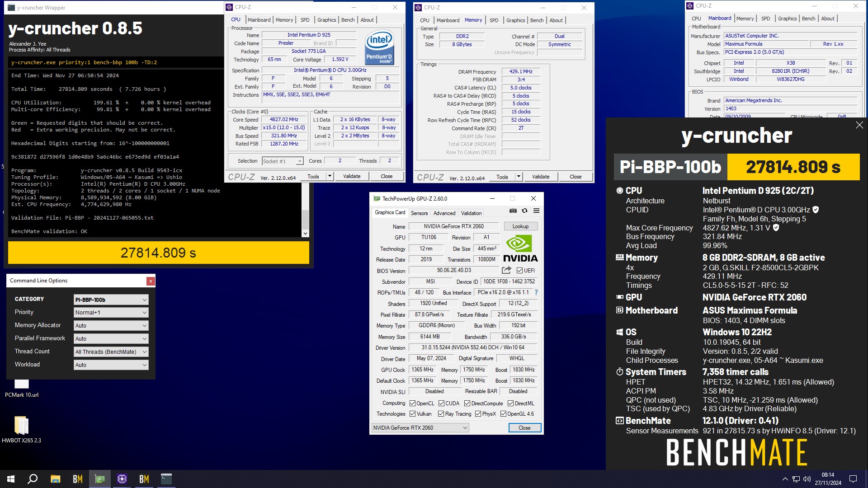
Task: Open the HWBOT X265 2.3 desktop folder
Action: (x=22, y=429)
